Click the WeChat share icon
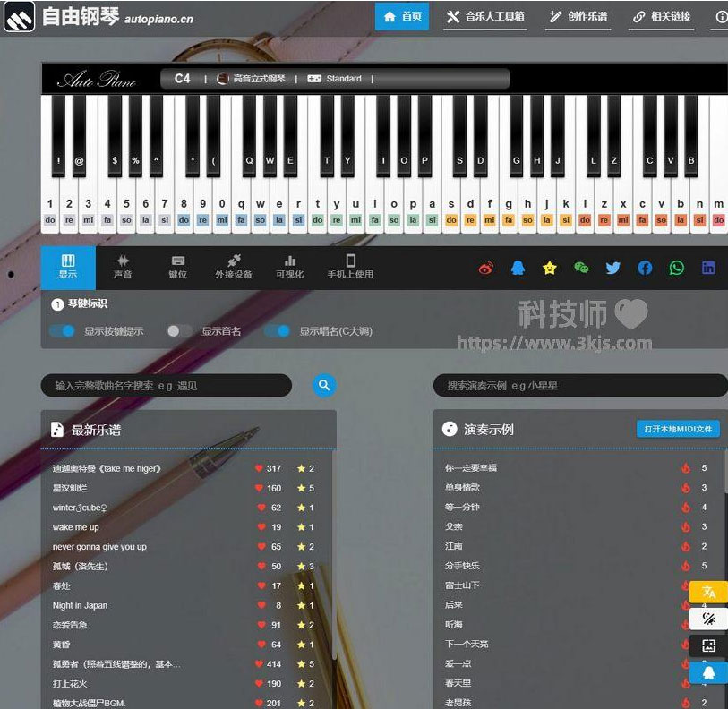 [581, 268]
